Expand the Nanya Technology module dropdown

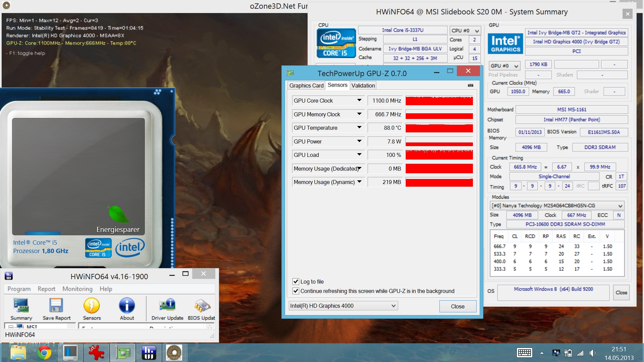(x=557, y=206)
